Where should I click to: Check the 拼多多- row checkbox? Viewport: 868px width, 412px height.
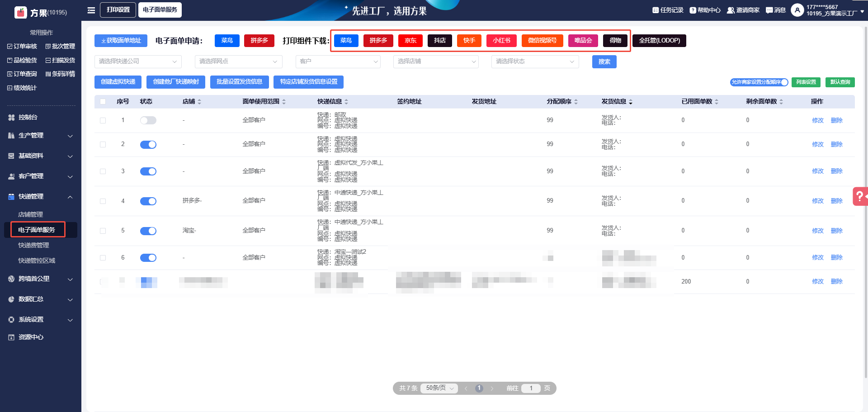point(103,201)
